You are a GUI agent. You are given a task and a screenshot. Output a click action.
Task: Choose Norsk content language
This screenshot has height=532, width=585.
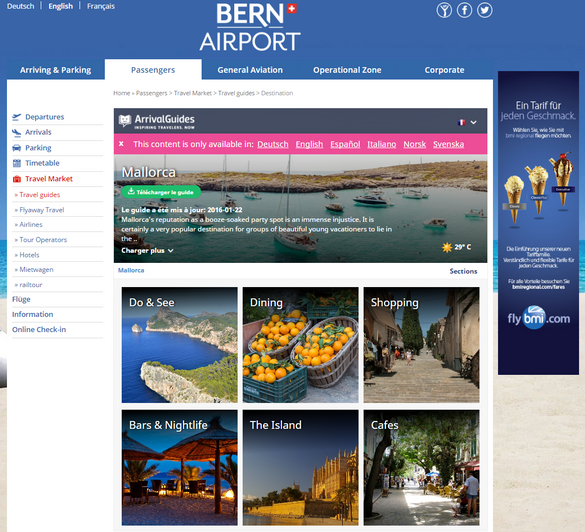pyautogui.click(x=414, y=144)
